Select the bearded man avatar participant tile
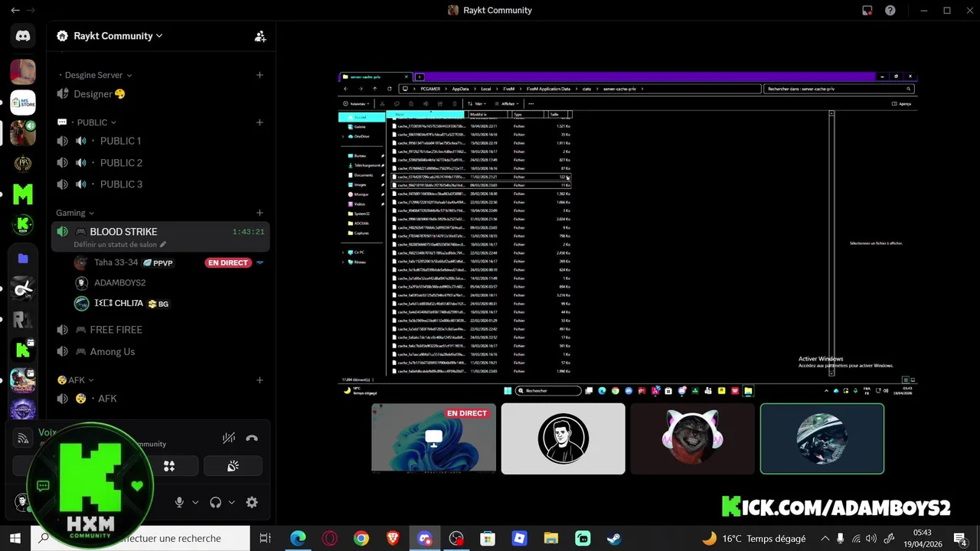The width and height of the screenshot is (980, 551). (563, 439)
